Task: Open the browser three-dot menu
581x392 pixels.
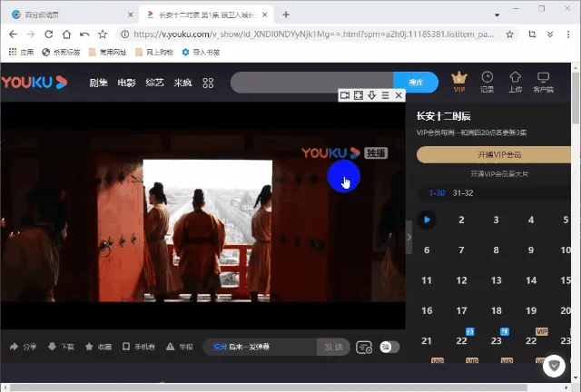Action: pyautogui.click(x=568, y=34)
